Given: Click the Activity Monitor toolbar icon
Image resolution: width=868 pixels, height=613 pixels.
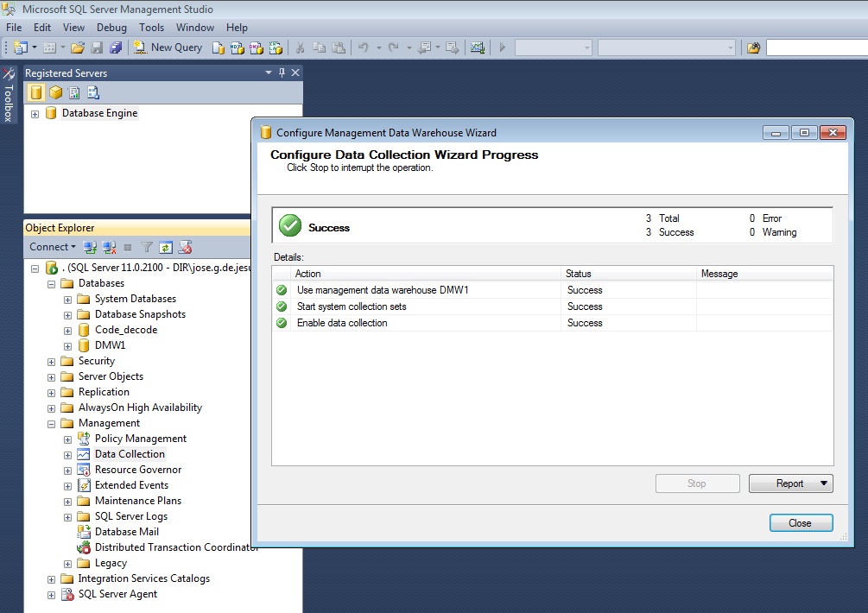Looking at the screenshot, I should (477, 47).
